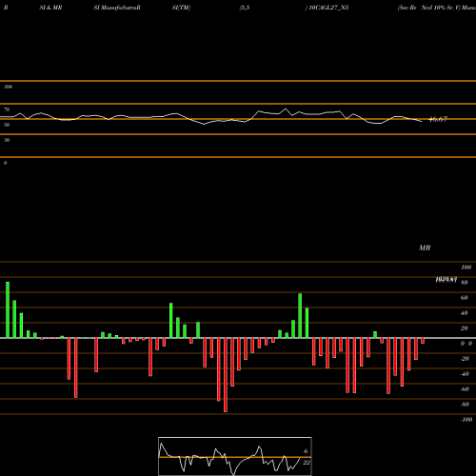476x476 pixels.
Task: Click the RSI value label 46.67
Action: tap(438, 119)
